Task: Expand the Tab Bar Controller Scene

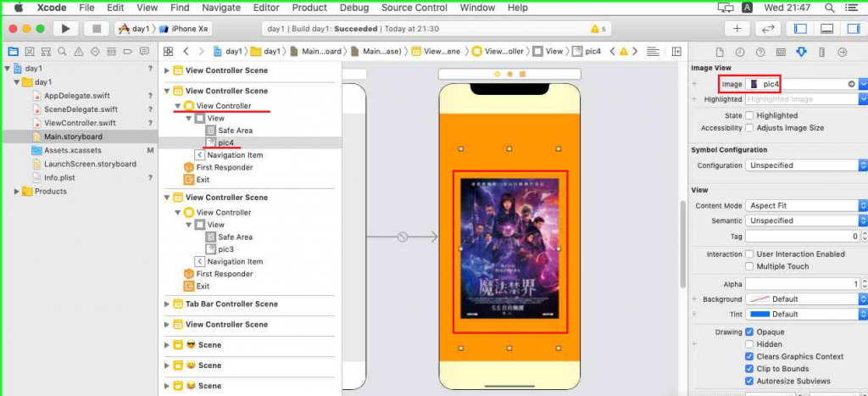Action: click(167, 304)
